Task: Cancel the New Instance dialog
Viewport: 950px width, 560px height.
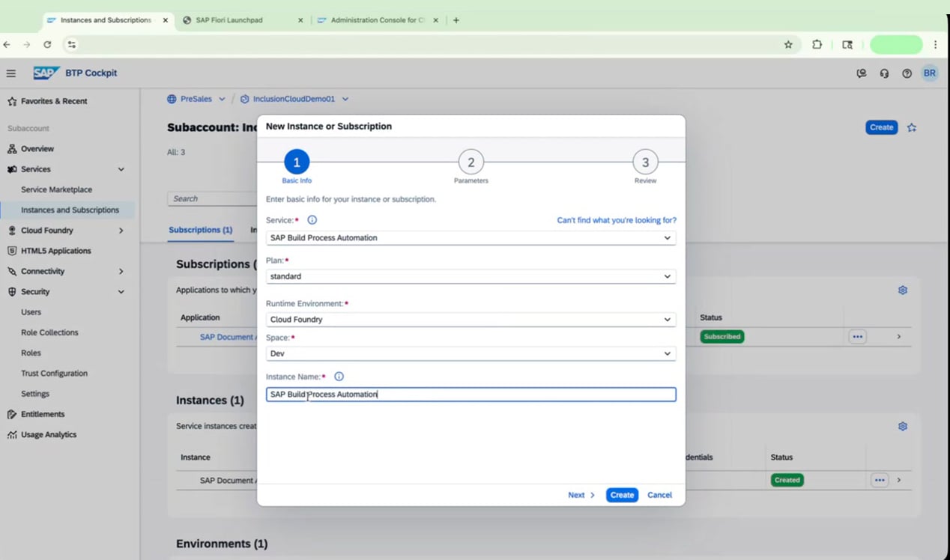Action: tap(660, 495)
